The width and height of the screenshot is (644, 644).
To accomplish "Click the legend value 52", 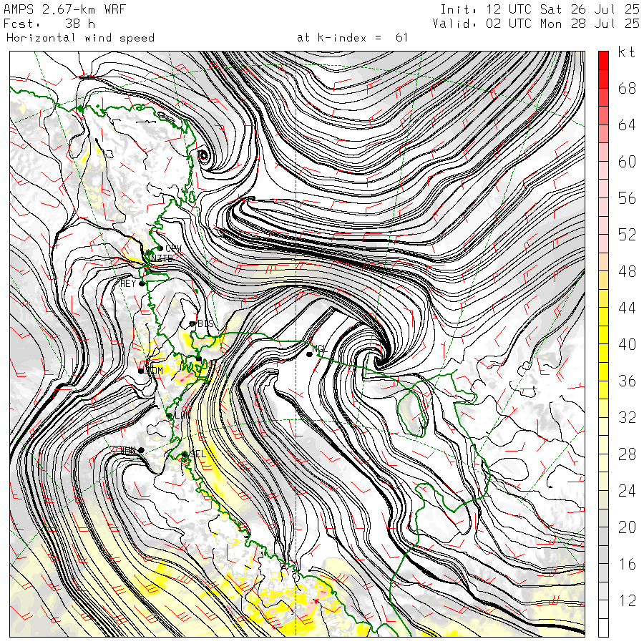I will (627, 235).
